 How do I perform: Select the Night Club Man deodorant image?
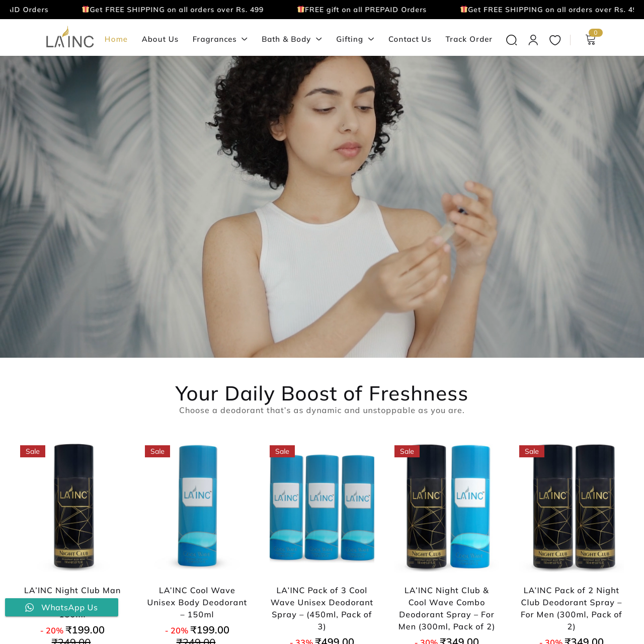click(x=73, y=507)
